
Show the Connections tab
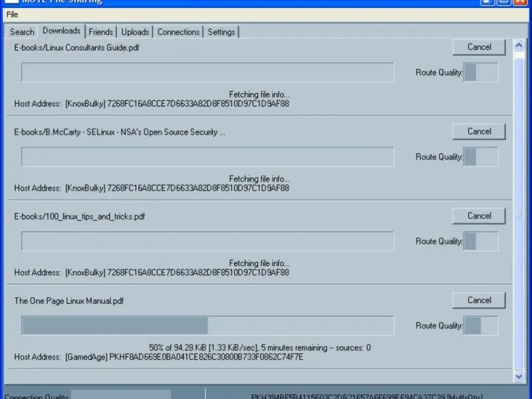tap(178, 32)
